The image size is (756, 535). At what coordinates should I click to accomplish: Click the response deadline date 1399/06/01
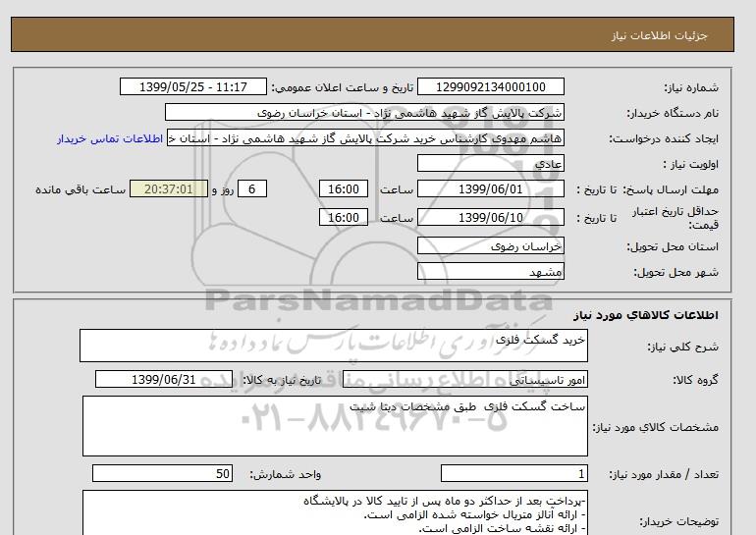tap(490, 188)
